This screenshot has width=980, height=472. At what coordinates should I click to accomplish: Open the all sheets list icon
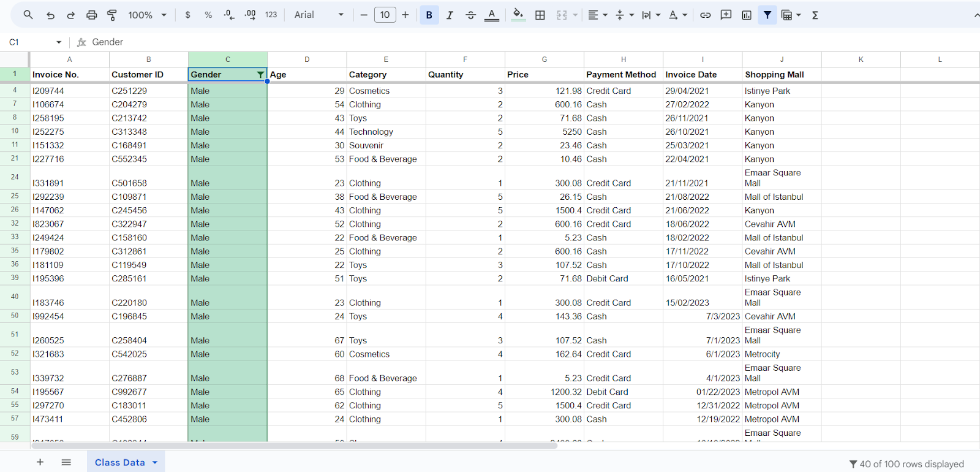(x=66, y=462)
